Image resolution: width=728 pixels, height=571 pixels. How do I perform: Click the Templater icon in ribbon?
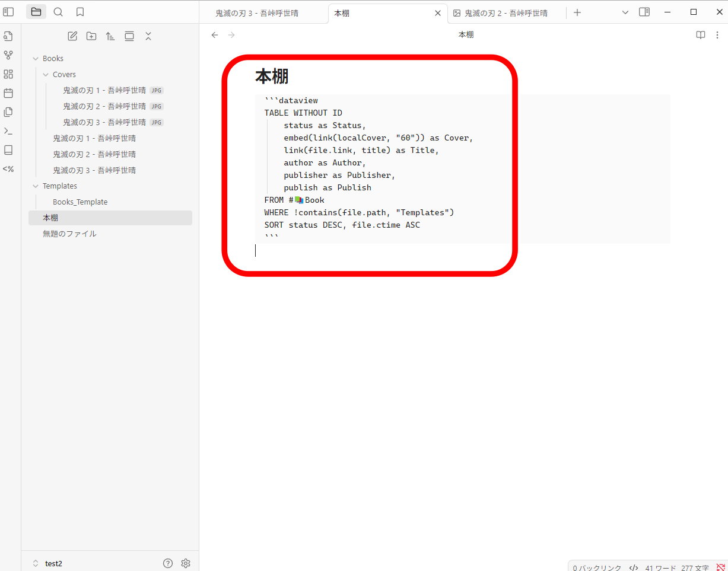click(8, 169)
